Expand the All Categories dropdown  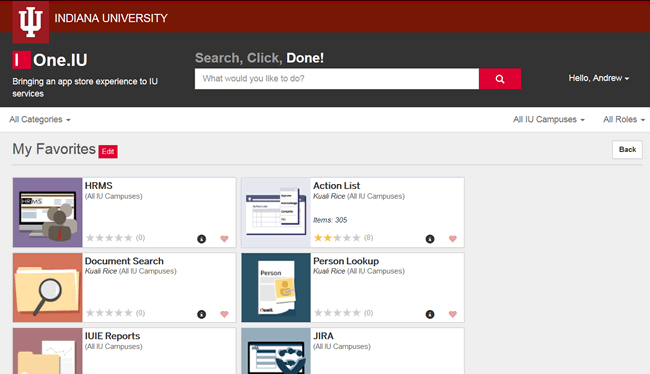(40, 119)
